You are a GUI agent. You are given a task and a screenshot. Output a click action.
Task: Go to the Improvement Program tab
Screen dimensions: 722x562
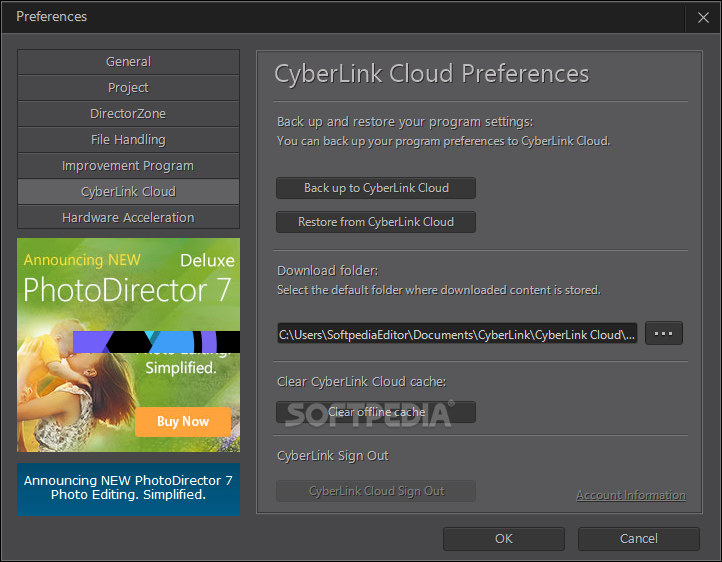[128, 166]
